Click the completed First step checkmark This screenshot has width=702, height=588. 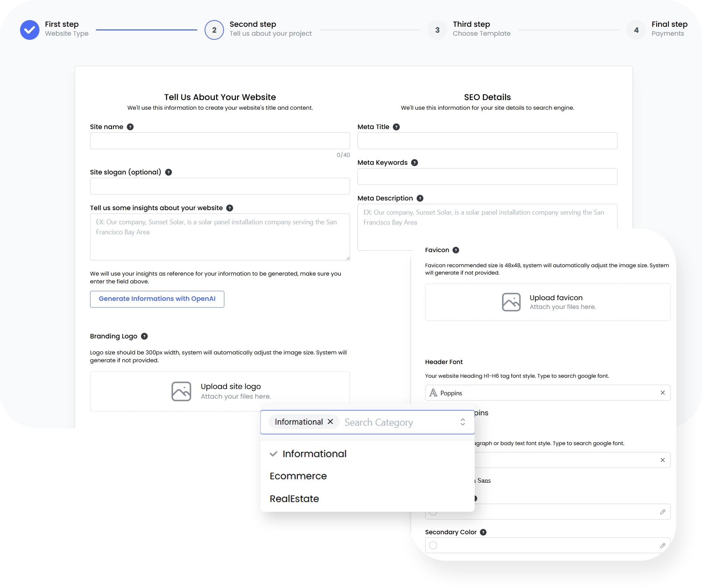pos(30,30)
